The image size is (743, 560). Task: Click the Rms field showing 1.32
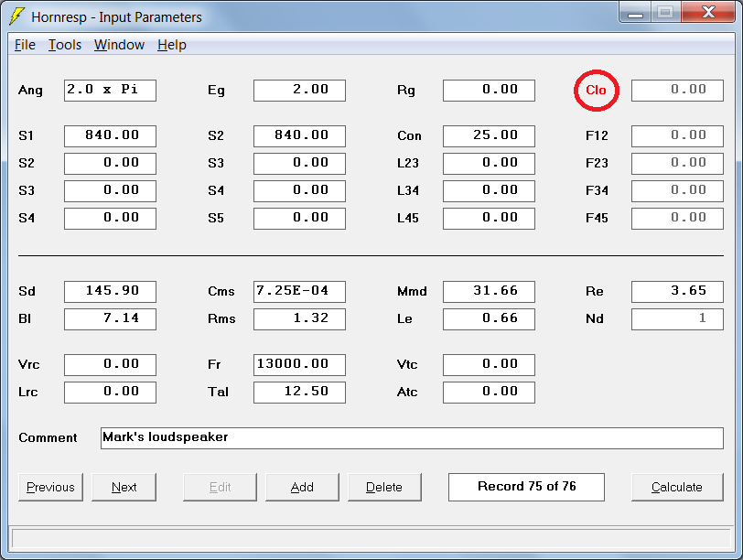[x=299, y=319]
